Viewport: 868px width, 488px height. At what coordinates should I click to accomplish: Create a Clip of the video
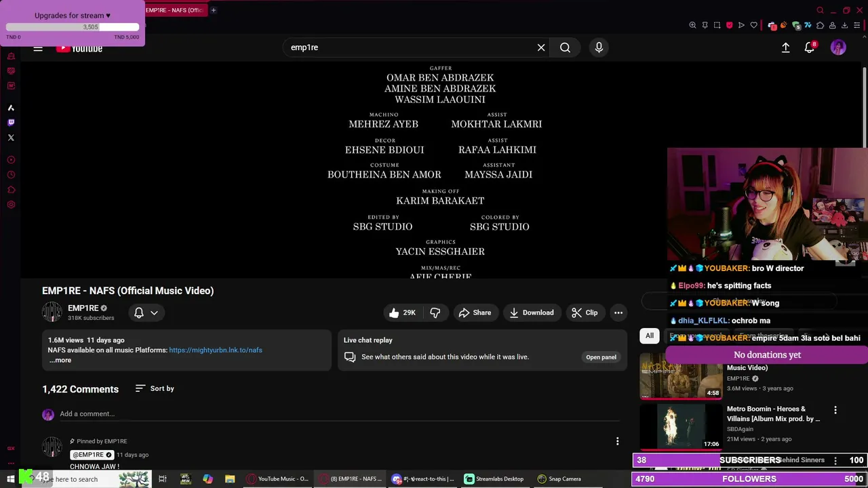tap(585, 312)
